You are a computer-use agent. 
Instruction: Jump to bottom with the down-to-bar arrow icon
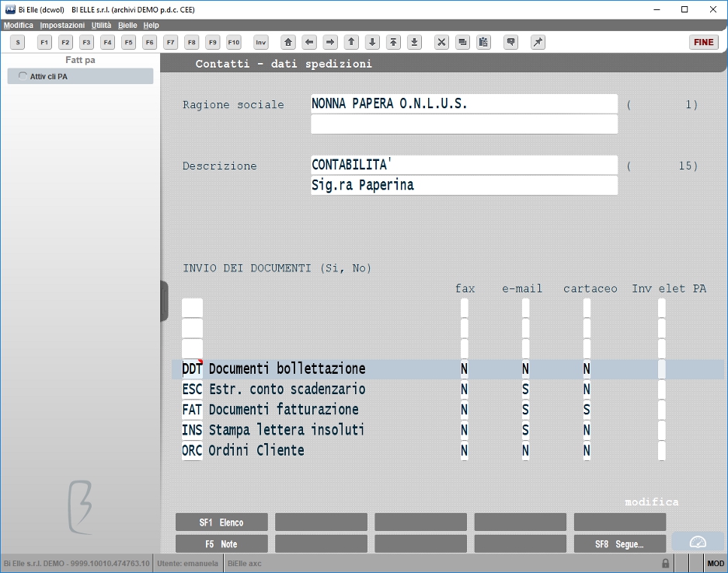[415, 42]
